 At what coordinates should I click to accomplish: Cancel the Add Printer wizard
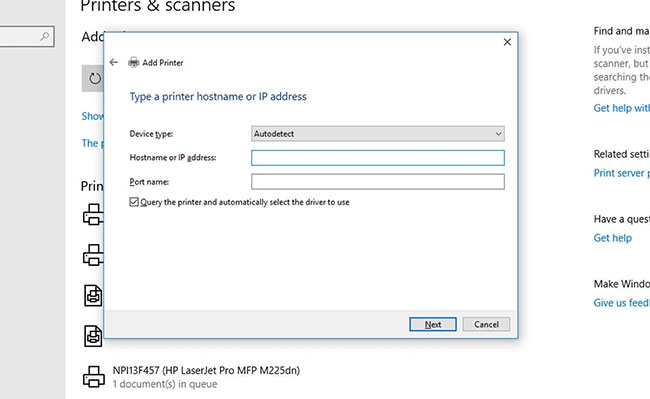(x=486, y=324)
